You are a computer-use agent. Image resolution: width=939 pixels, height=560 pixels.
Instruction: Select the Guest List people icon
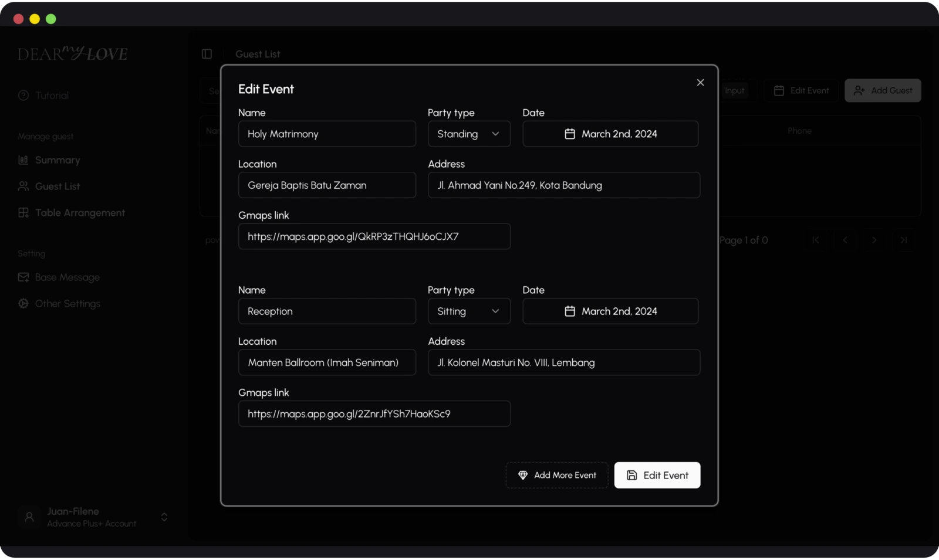click(x=23, y=186)
